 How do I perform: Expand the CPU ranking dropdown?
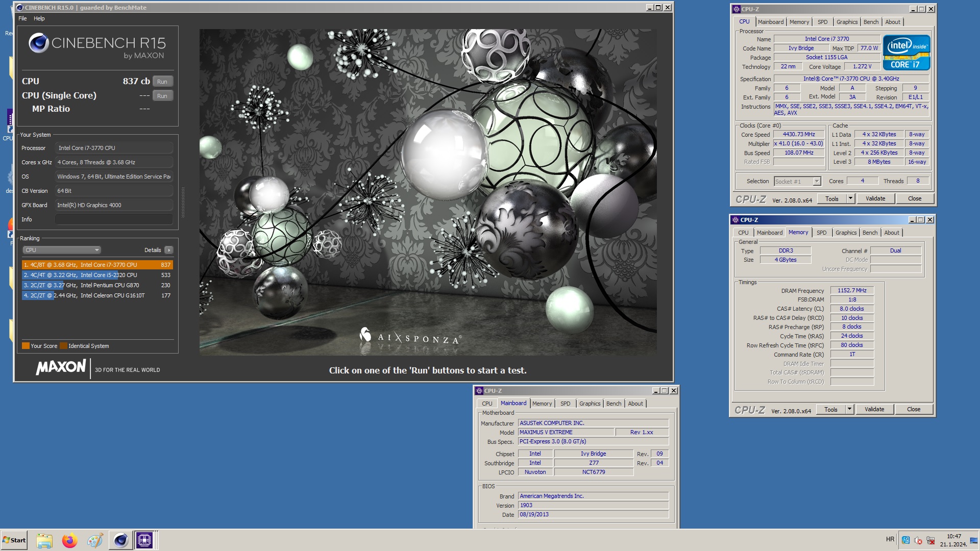pyautogui.click(x=62, y=250)
